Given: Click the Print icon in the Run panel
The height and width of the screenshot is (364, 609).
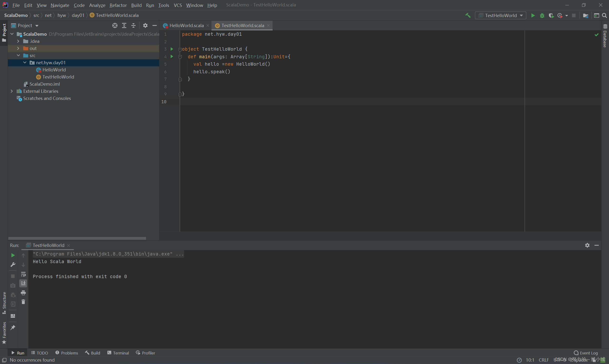Looking at the screenshot, I should click(x=23, y=293).
